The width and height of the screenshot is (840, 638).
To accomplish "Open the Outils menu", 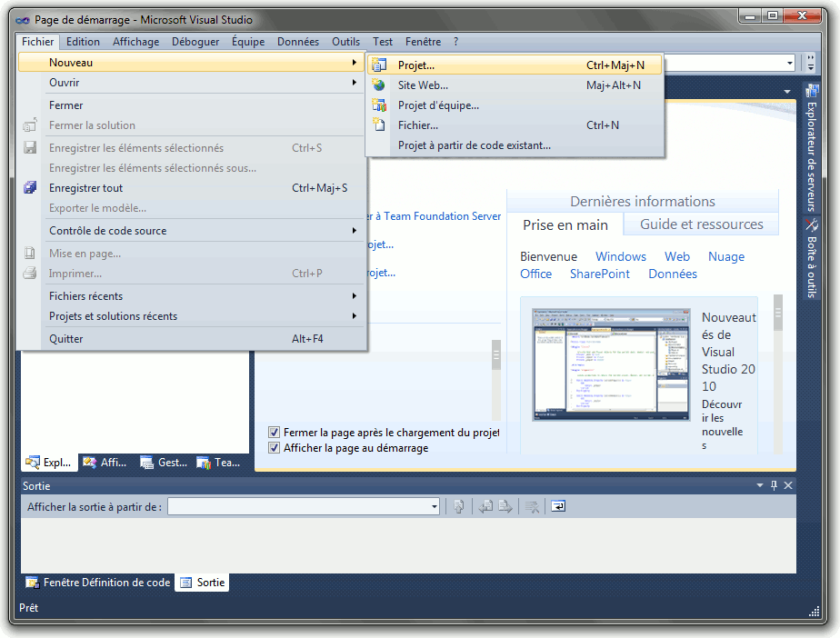I will click(345, 41).
